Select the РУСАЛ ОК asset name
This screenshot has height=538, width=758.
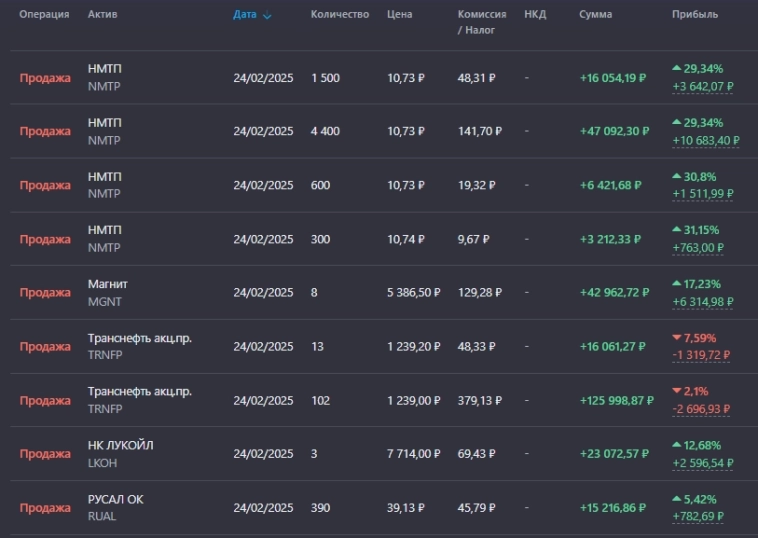click(x=116, y=499)
